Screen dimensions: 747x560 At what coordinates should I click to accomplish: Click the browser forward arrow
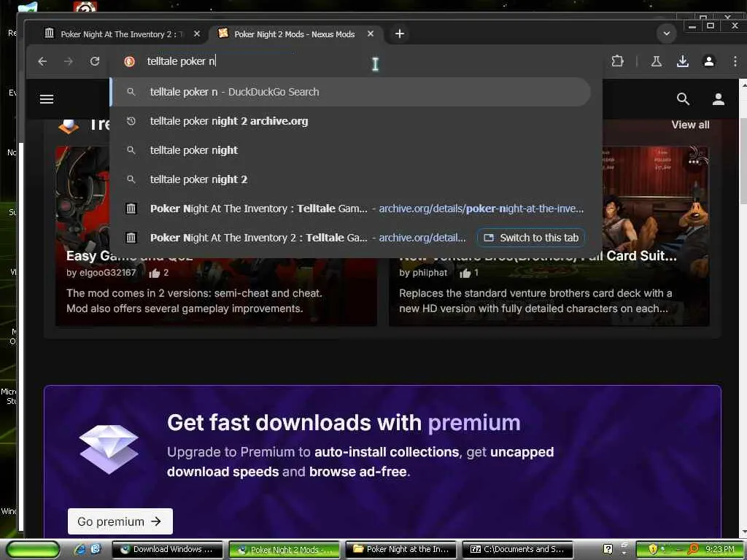coord(69,61)
